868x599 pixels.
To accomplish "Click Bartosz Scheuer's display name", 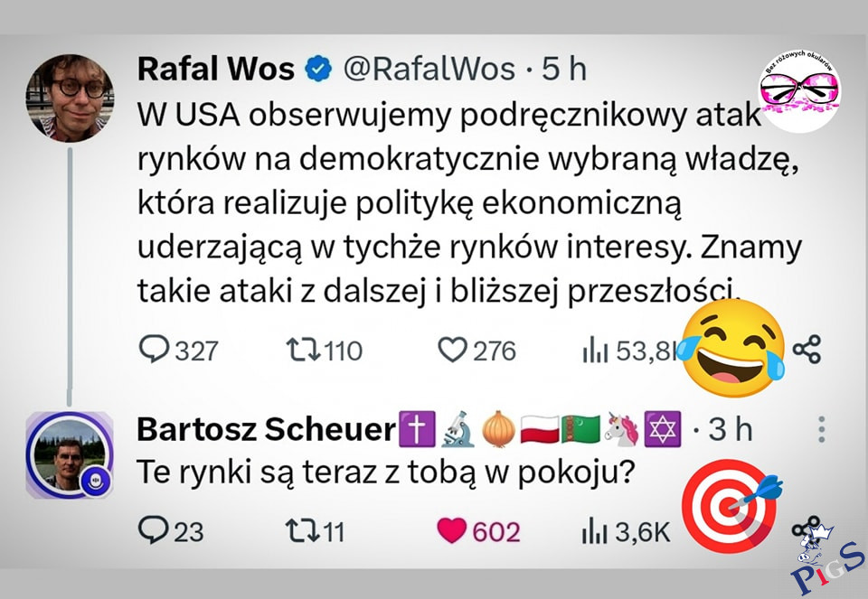I will (266, 429).
